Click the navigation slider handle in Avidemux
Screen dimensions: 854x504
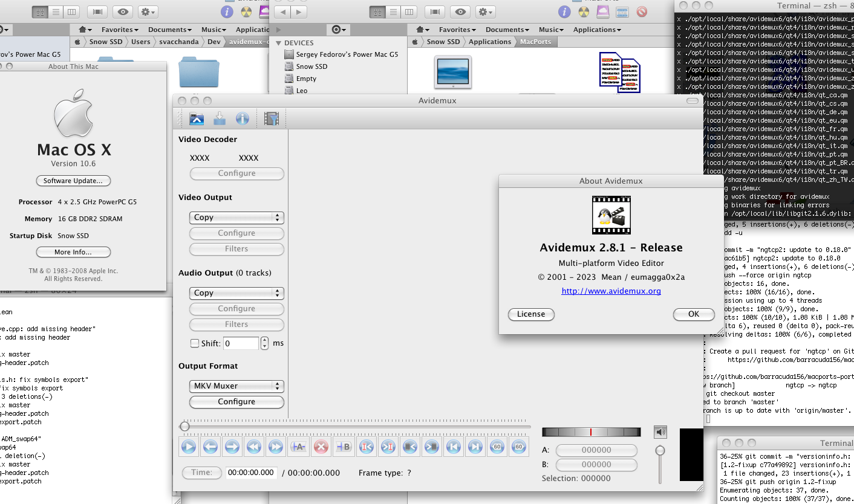184,427
